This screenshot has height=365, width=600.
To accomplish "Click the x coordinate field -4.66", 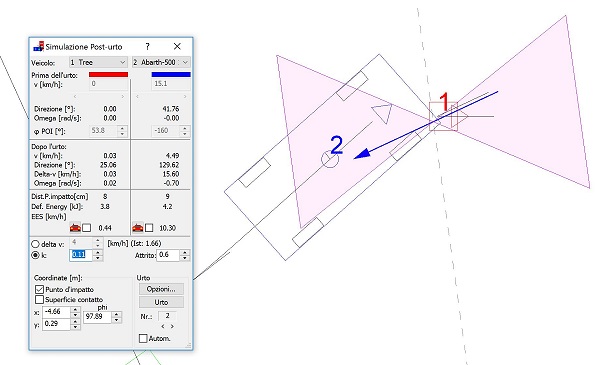I will tap(57, 312).
